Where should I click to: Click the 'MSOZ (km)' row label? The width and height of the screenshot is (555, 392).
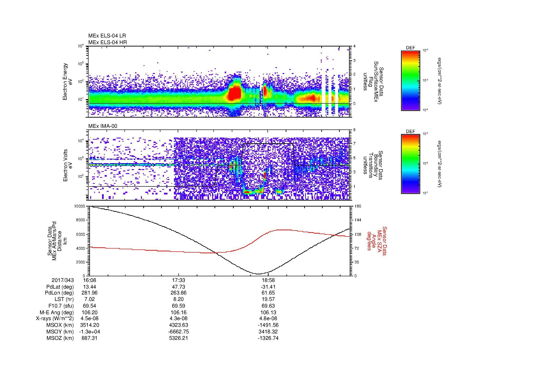[60, 338]
